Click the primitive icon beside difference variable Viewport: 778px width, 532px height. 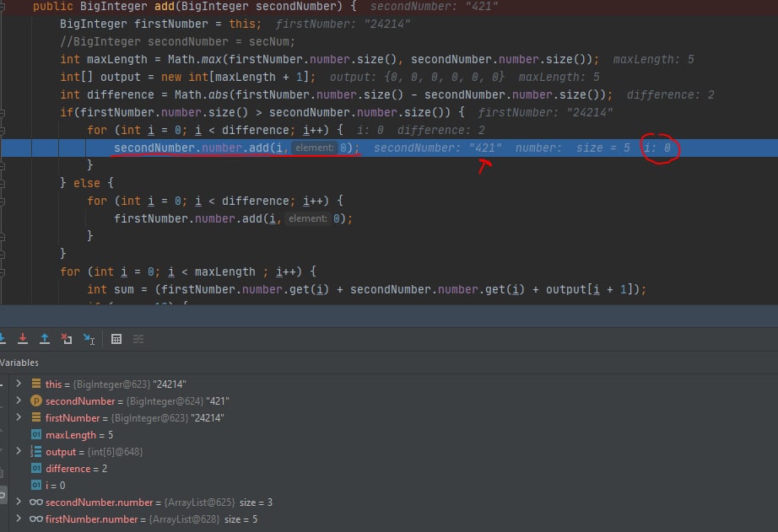click(x=36, y=468)
